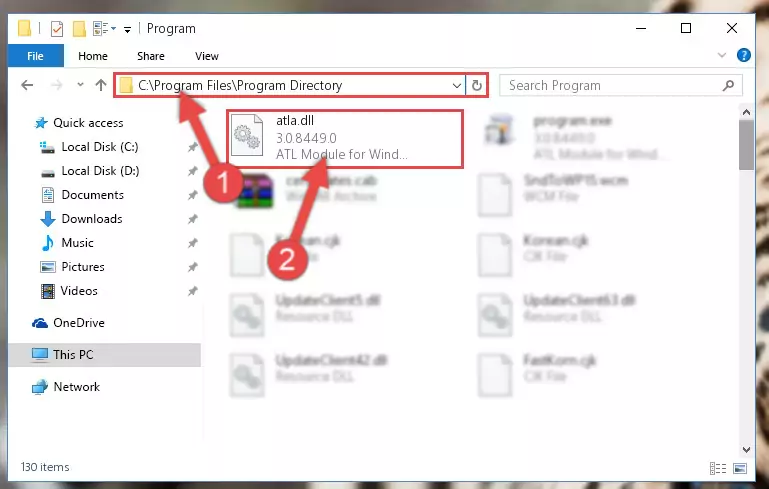Refresh the current folder view
769x489 pixels.
click(476, 85)
